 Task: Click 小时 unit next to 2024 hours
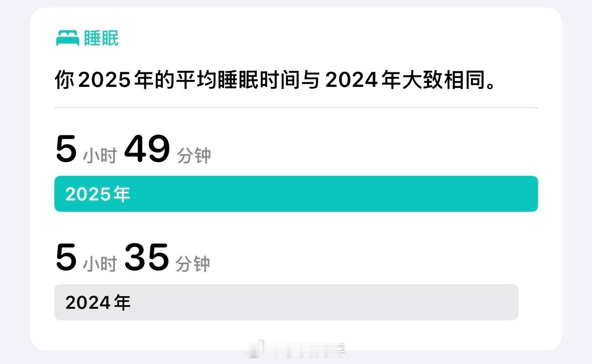point(100,264)
